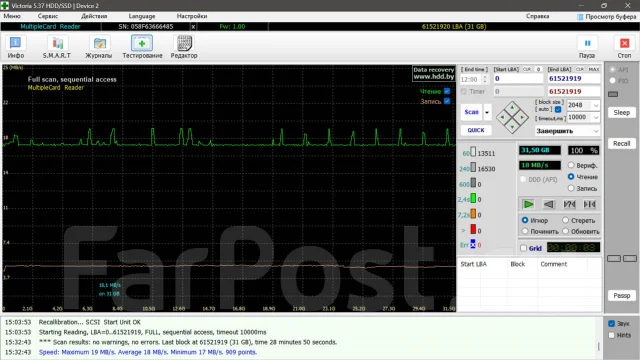Open the Редактор disk editor
Image resolution: width=640 pixels, height=360 pixels.
point(184,47)
